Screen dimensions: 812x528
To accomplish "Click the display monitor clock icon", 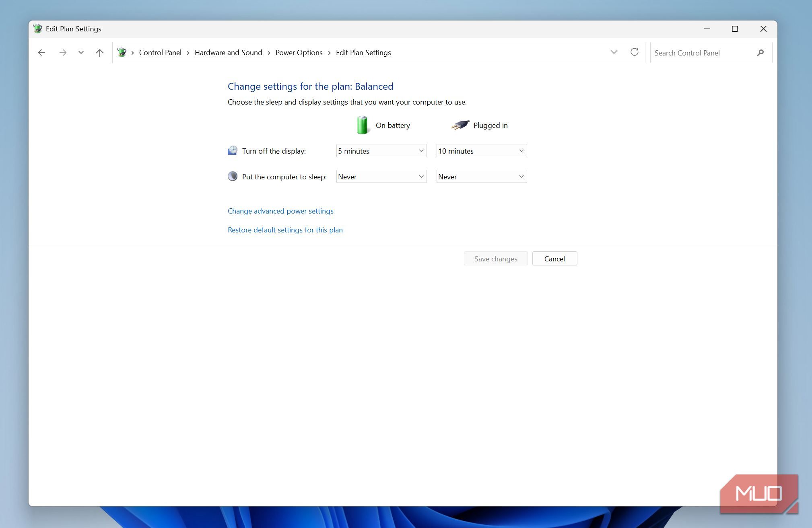I will pyautogui.click(x=233, y=151).
